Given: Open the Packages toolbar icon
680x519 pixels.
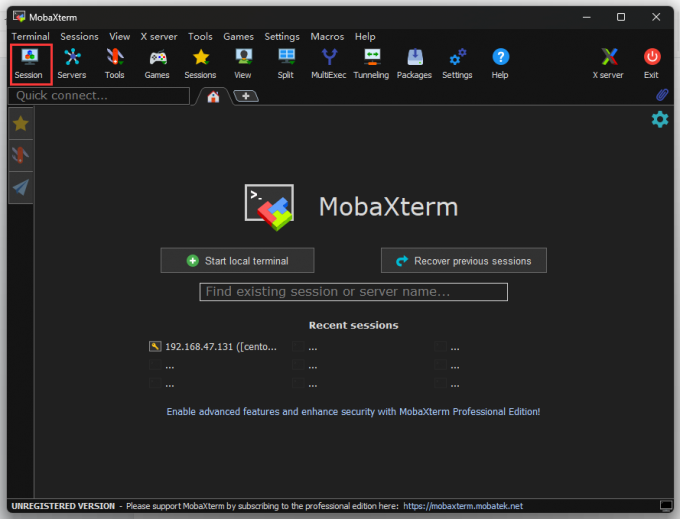Looking at the screenshot, I should click(x=414, y=64).
